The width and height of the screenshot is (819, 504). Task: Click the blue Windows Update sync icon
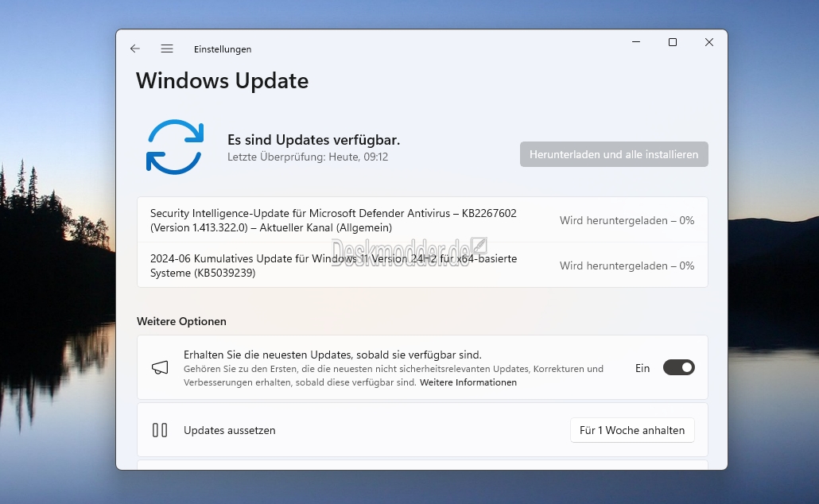click(175, 147)
